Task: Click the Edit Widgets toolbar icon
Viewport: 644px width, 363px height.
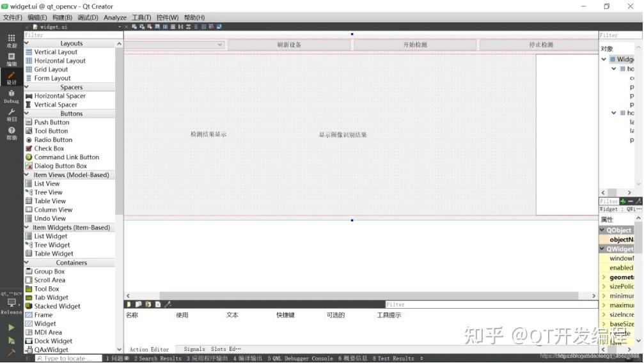Action: click(134, 27)
